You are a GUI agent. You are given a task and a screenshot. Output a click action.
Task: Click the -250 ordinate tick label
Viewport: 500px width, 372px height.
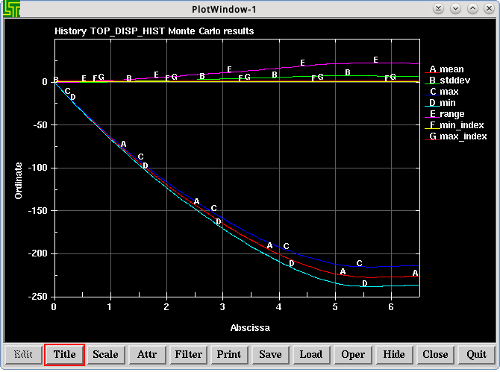(x=37, y=297)
